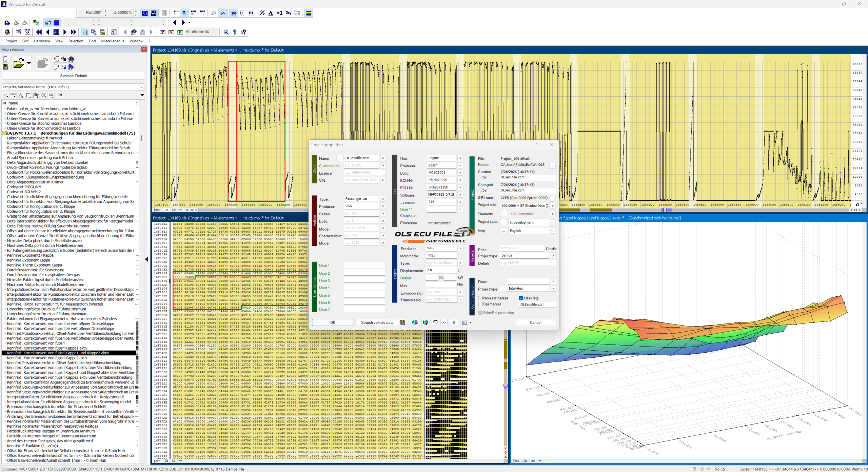
Task: Toggle the +/- signed display button
Action: 223,13
